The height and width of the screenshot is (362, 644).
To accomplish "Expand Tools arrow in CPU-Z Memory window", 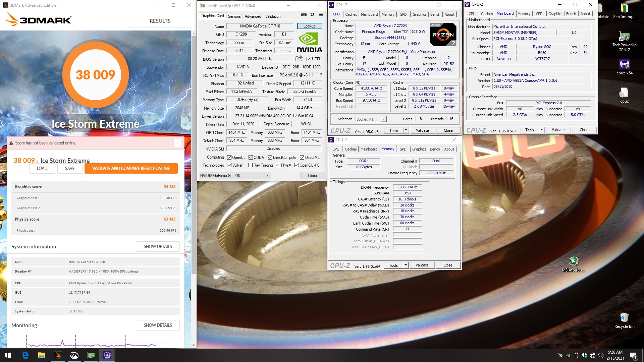I will 406,265.
